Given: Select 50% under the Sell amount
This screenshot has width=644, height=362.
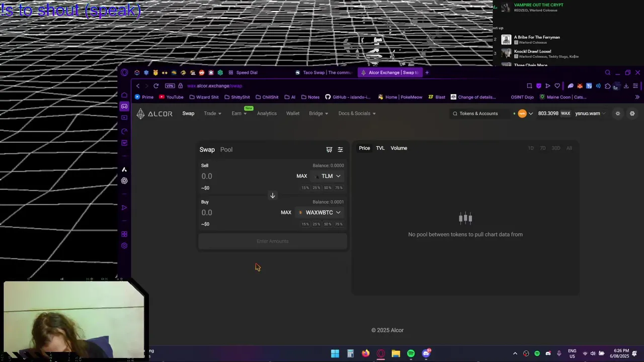Looking at the screenshot, I should pos(328,188).
